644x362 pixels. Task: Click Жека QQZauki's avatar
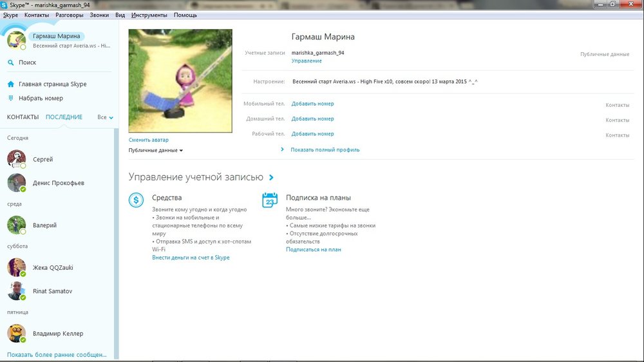(17, 267)
